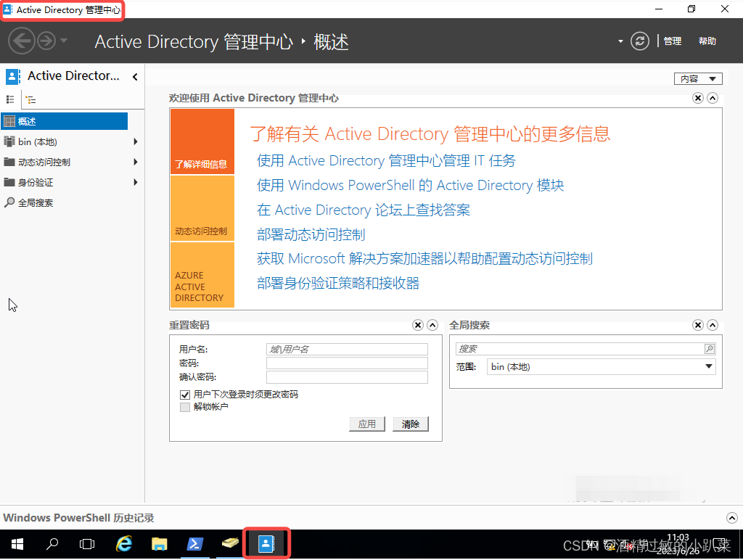Click the back navigation arrow
Image resolution: width=743 pixels, height=560 pixels.
pyautogui.click(x=22, y=41)
